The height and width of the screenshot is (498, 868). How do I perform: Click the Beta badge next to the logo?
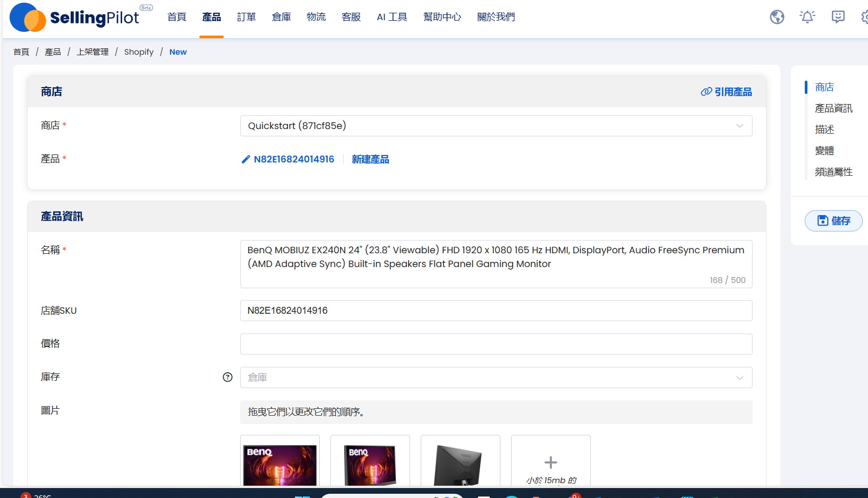pos(146,7)
